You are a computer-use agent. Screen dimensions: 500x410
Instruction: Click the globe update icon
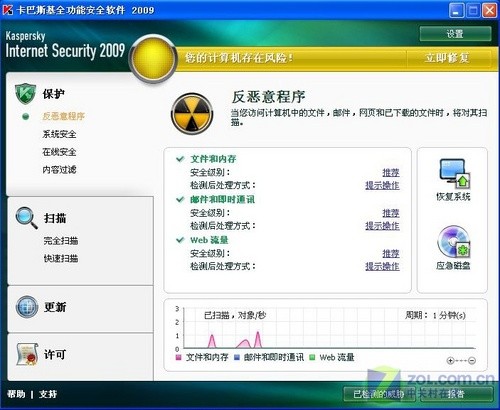click(x=27, y=306)
